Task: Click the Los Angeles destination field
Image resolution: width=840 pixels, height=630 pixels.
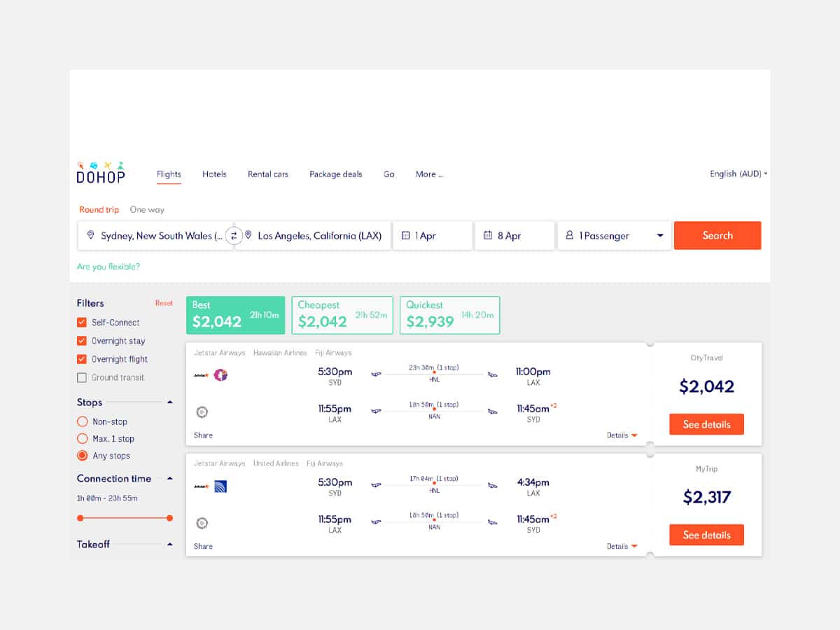Action: pos(313,235)
